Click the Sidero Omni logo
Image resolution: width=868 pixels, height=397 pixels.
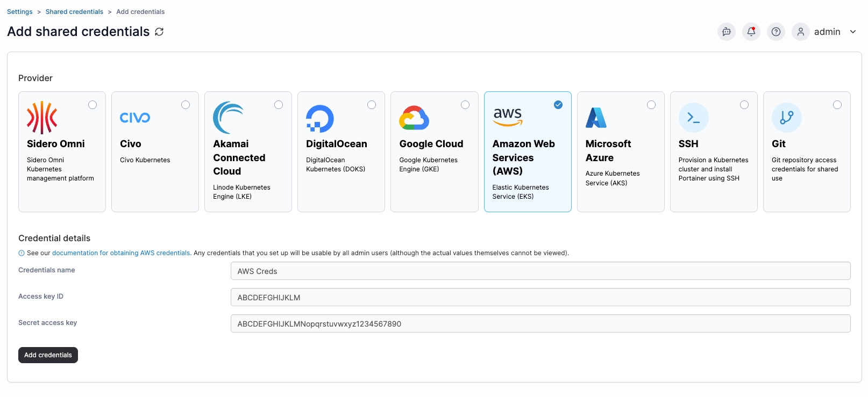(x=42, y=118)
